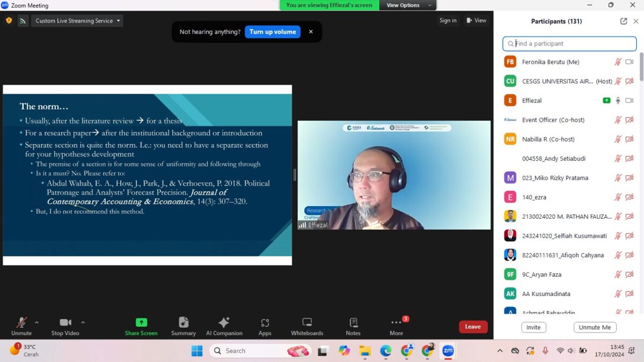Select participant 243241020_Selfiah Kusumawati
The width and height of the screenshot is (644, 362).
(569, 236)
